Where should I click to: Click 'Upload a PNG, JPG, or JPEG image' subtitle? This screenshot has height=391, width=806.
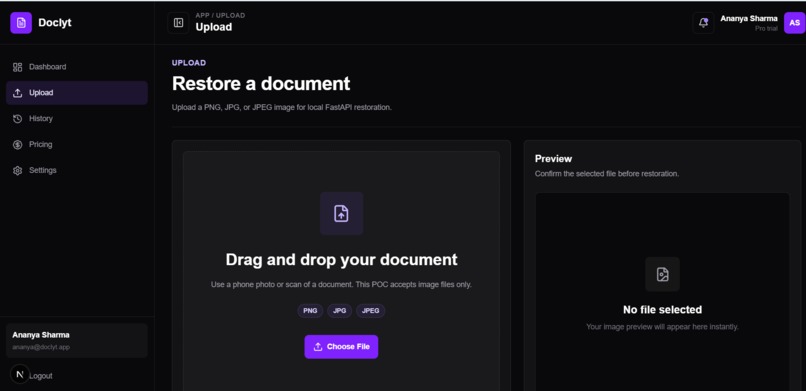tap(282, 108)
